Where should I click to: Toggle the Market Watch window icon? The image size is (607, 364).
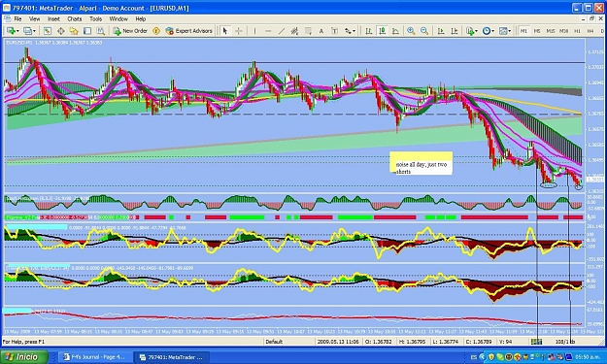48,31
